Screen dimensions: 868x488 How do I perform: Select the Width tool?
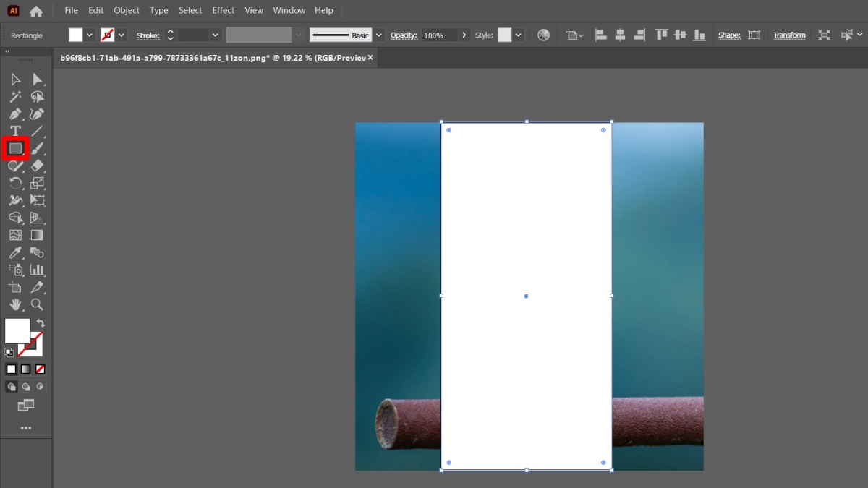pyautogui.click(x=15, y=200)
